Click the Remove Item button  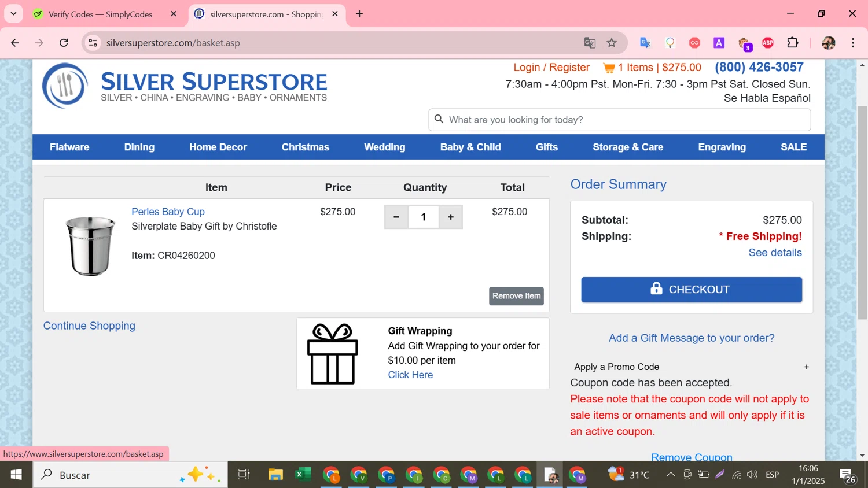pos(516,296)
